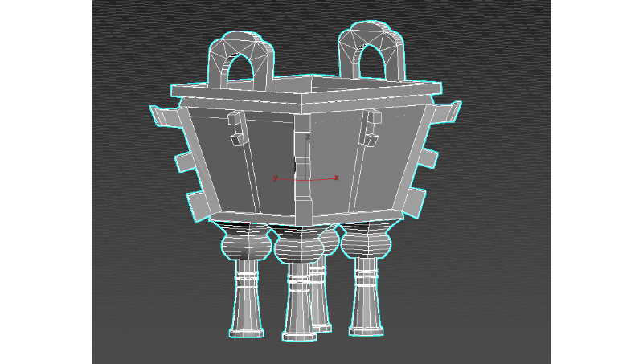This screenshot has height=364, width=643.
Task: Select the top flange on the left side
Action: pos(163,116)
